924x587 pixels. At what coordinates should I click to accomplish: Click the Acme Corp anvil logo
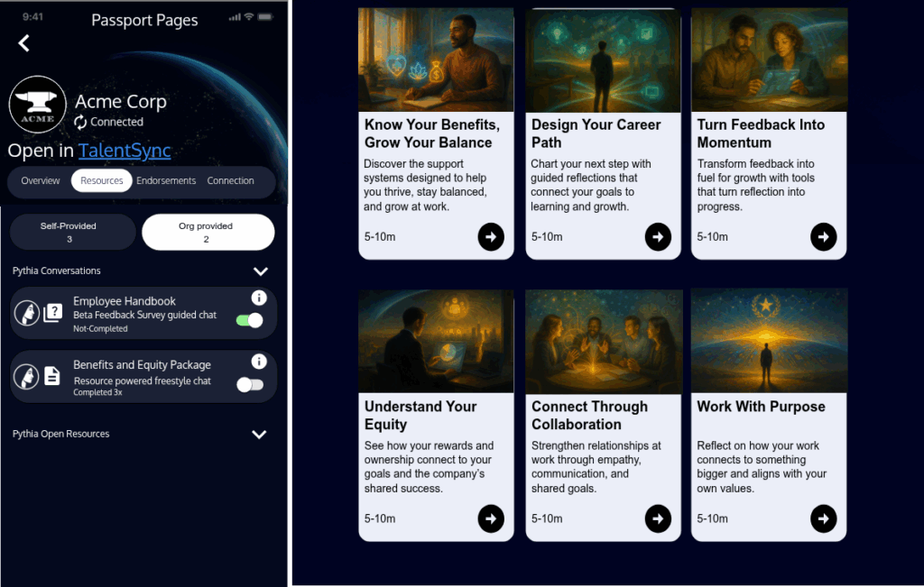(37, 105)
